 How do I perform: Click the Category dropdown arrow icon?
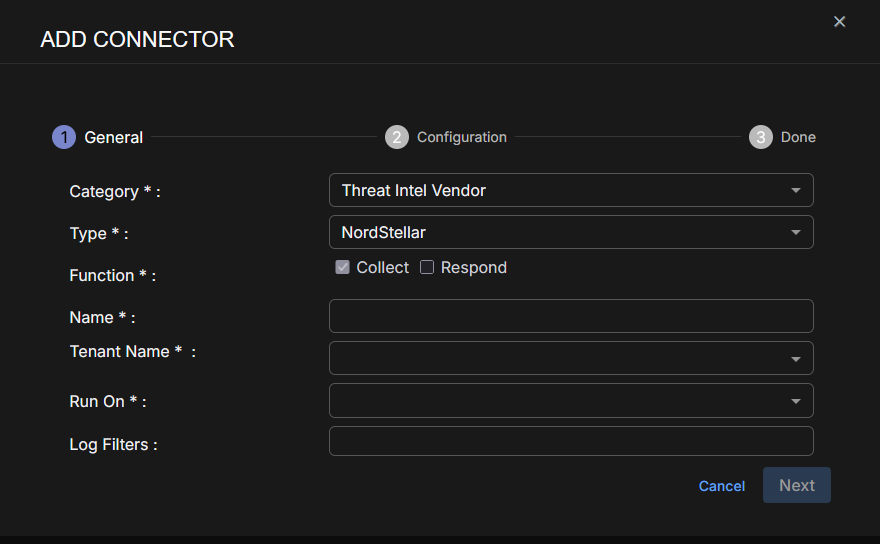(x=796, y=190)
